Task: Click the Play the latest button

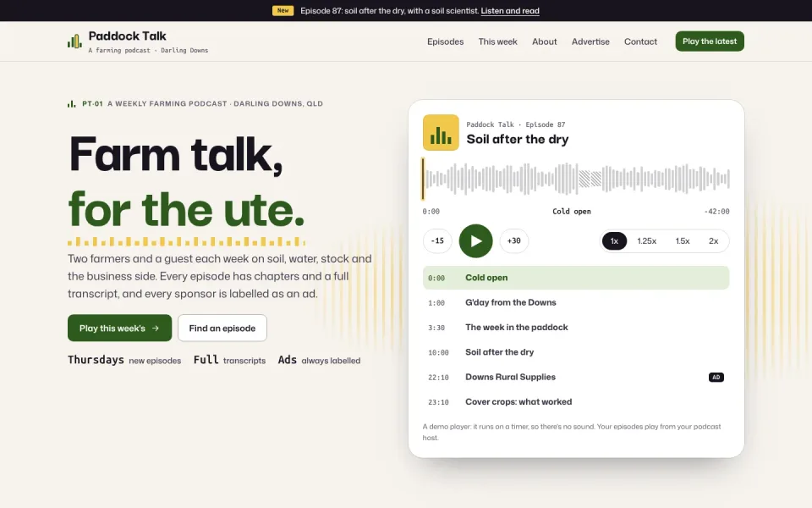Action: coord(710,41)
